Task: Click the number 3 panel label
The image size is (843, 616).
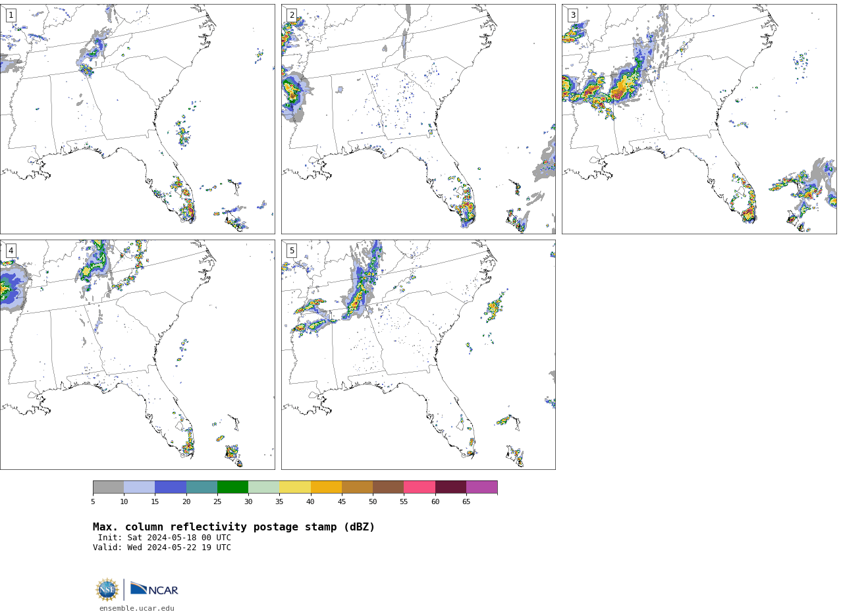Action: click(x=572, y=15)
